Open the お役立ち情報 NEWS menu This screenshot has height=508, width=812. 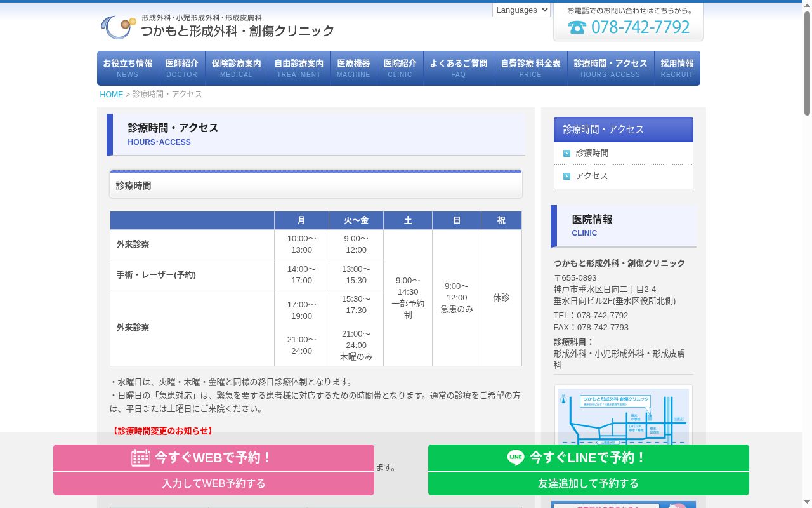(x=128, y=68)
